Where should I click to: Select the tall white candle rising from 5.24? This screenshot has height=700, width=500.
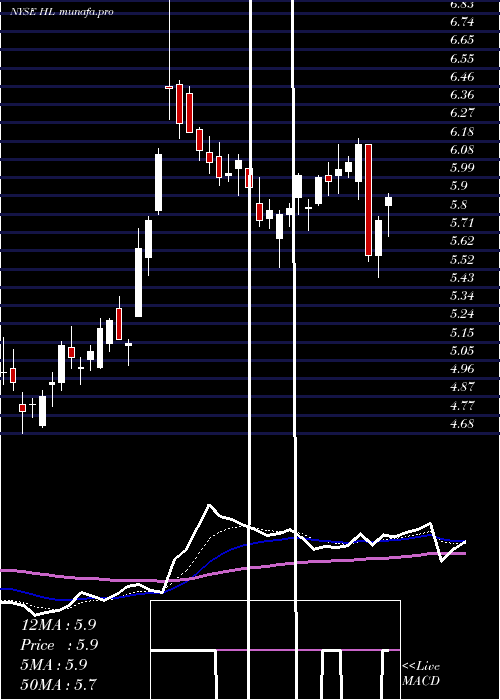pos(138,283)
